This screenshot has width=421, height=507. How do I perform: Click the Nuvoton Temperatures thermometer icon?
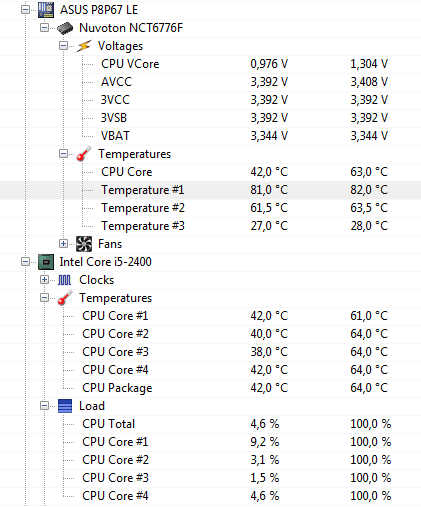pos(84,154)
